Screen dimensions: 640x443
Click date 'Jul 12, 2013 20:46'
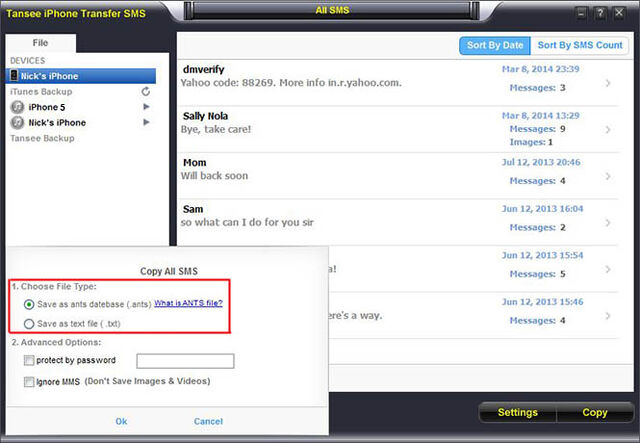click(x=541, y=162)
